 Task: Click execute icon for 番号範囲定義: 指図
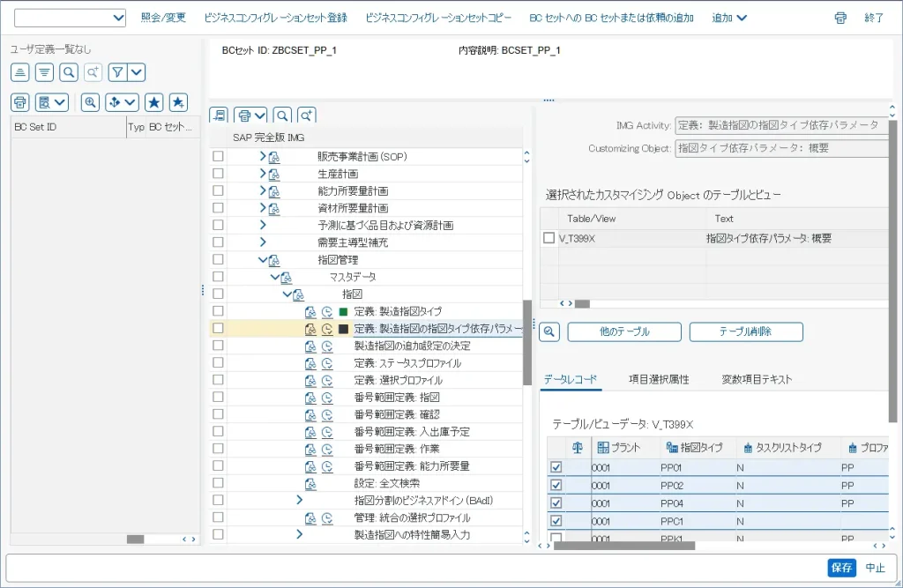[327, 398]
